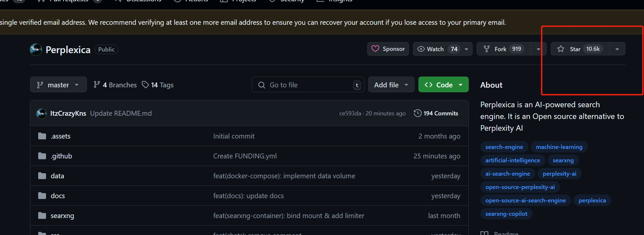Open the Security tab
Image resolution: width=644 pixels, height=235 pixels.
coord(286,1)
